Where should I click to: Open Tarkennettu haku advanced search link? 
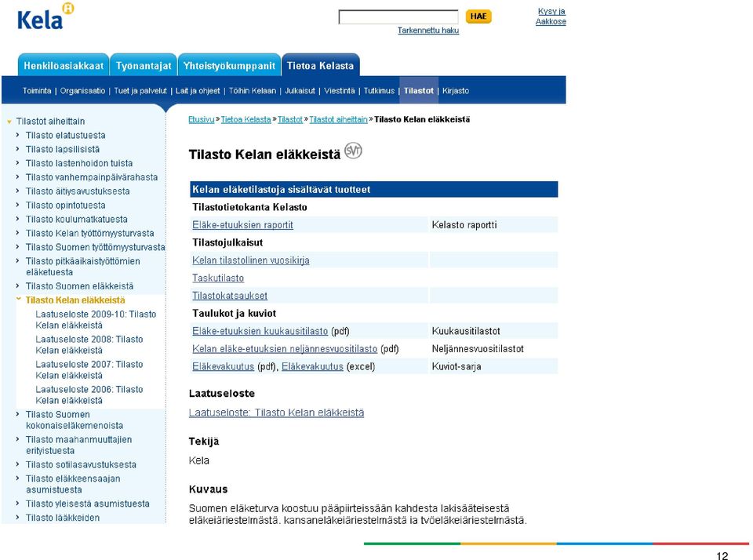428,31
